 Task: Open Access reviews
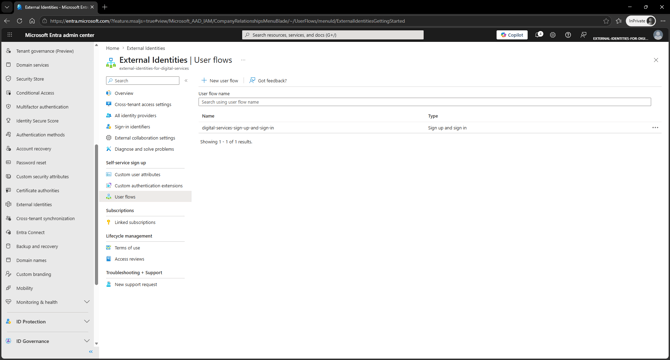tap(129, 259)
